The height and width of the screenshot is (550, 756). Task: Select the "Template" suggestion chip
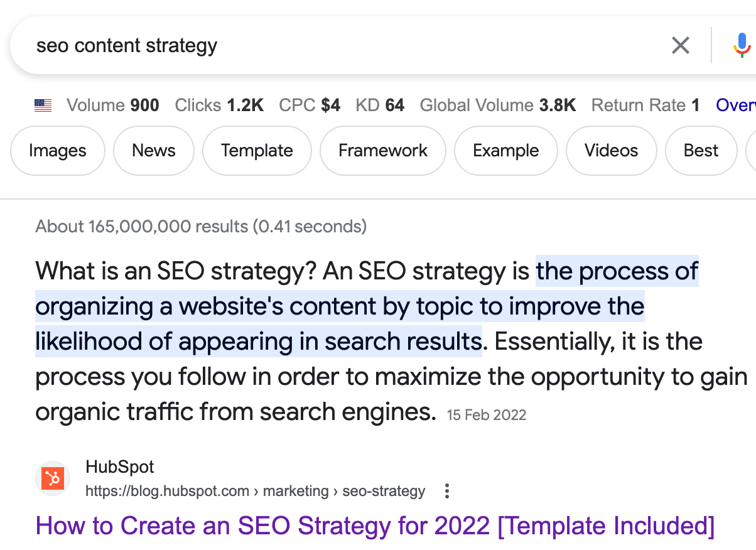pyautogui.click(x=257, y=151)
